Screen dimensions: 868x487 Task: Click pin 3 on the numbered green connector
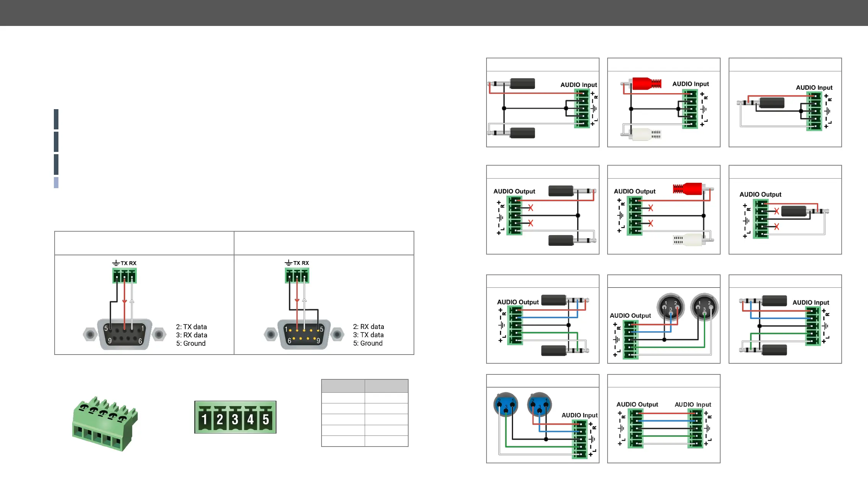[235, 419]
